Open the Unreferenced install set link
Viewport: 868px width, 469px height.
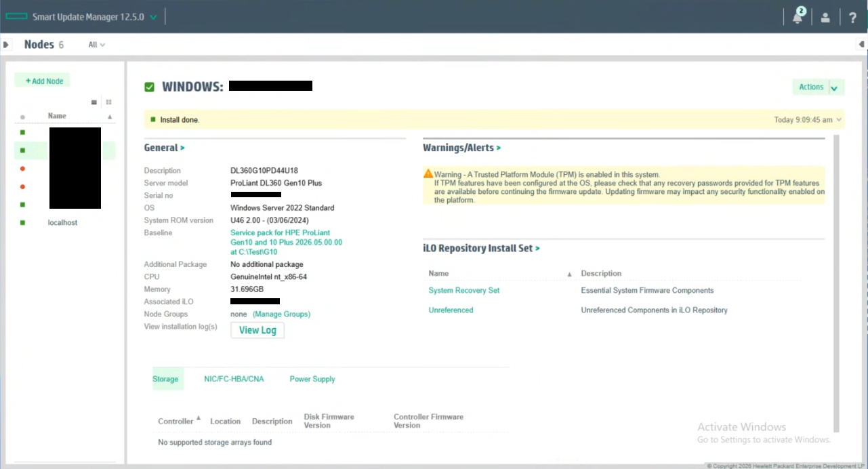coord(451,310)
